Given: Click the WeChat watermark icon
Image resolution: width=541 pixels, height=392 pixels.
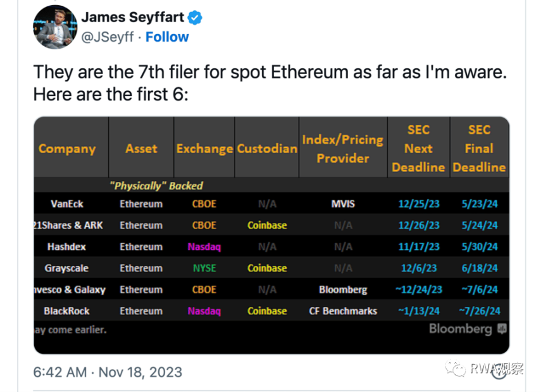Looking at the screenshot, I should (454, 369).
